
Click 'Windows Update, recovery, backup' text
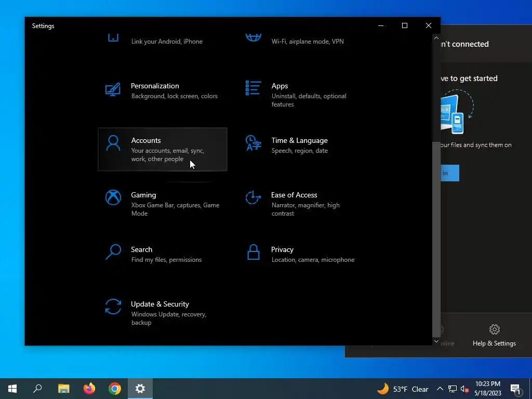click(169, 318)
